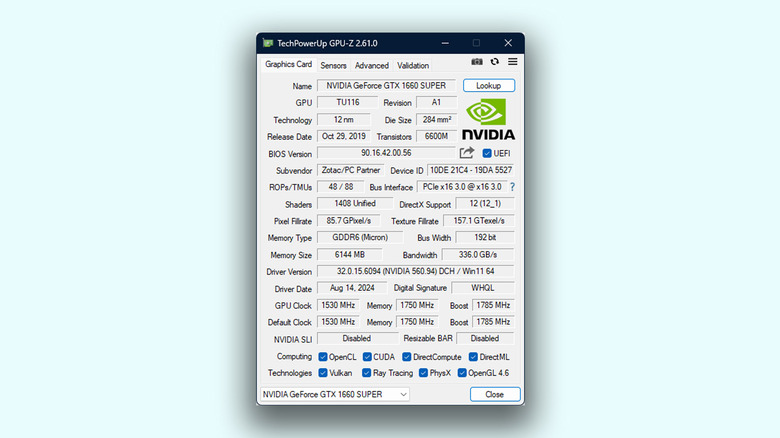Click the Digital Signature value WHQL
Image resolution: width=780 pixels, height=438 pixels.
click(x=483, y=288)
